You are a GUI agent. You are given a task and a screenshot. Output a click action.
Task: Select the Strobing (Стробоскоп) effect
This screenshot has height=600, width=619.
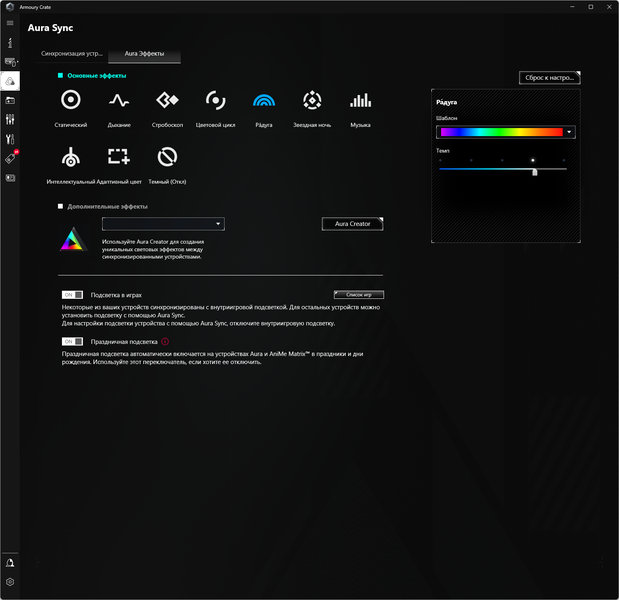167,100
